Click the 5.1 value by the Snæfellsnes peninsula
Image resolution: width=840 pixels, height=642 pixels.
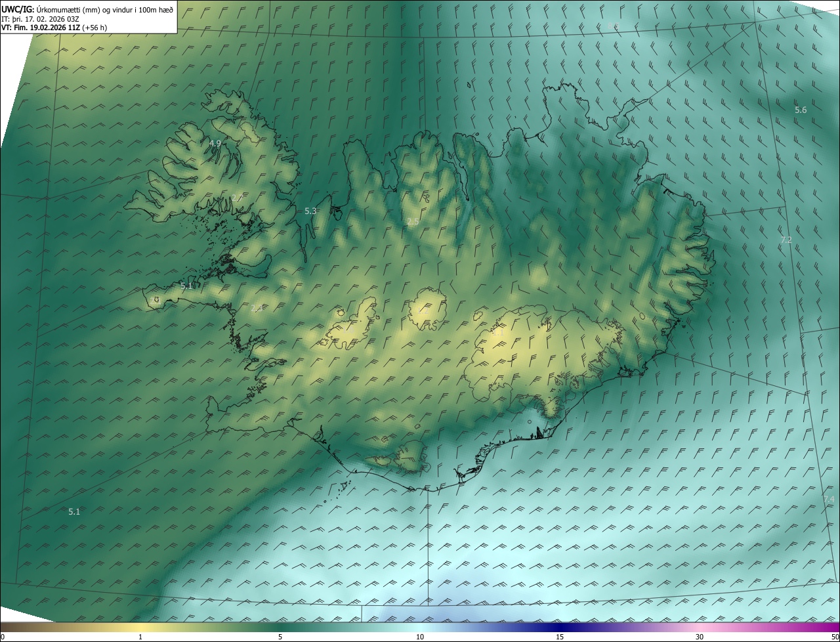click(x=186, y=286)
